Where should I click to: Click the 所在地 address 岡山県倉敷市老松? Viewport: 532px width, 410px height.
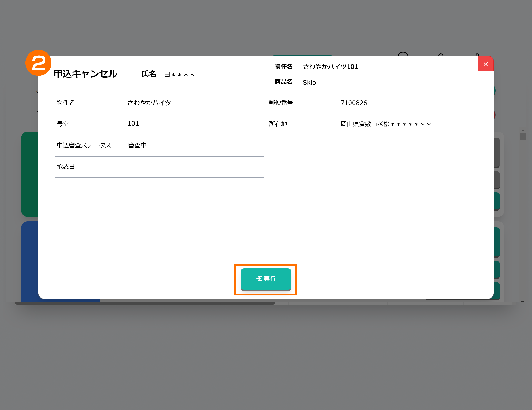tap(385, 124)
